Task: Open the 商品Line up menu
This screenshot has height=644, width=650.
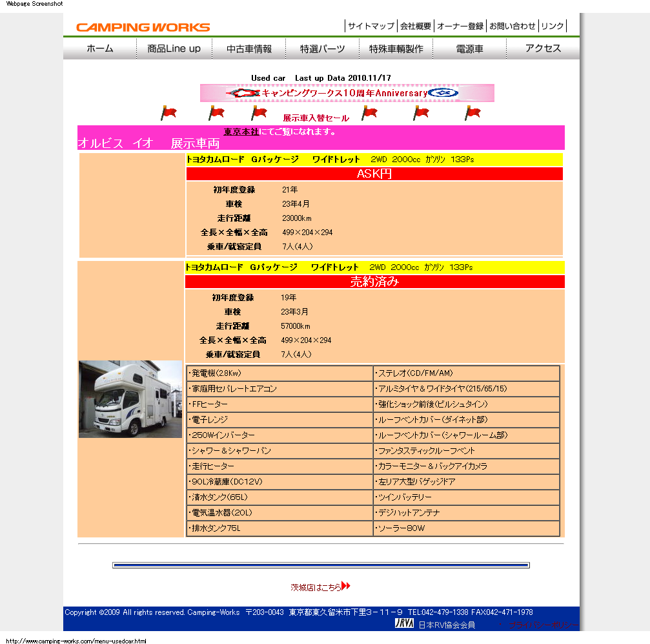Action: tap(174, 48)
